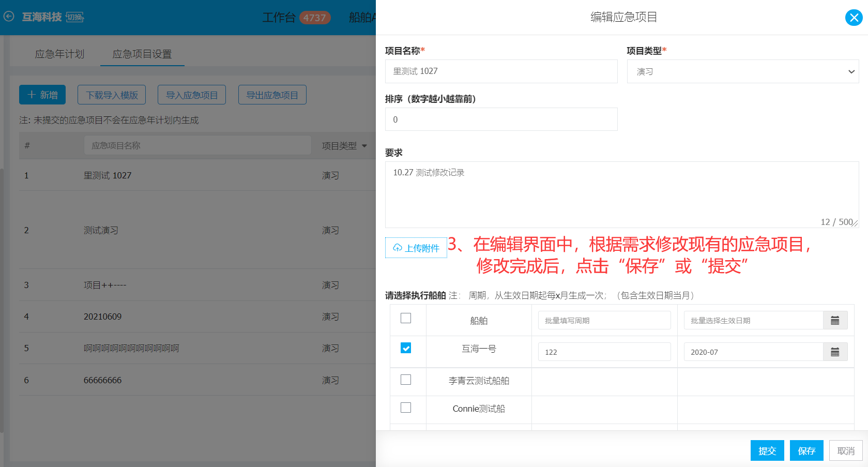This screenshot has width=868, height=467.
Task: Select the 啊啊啊啊 project row
Action: point(197,348)
